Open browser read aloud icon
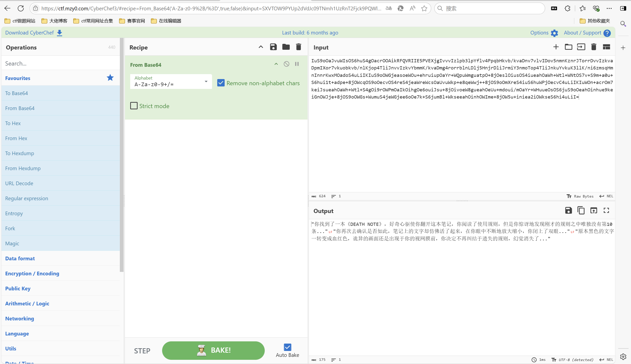Screen dimensions: 631x364 point(412,9)
